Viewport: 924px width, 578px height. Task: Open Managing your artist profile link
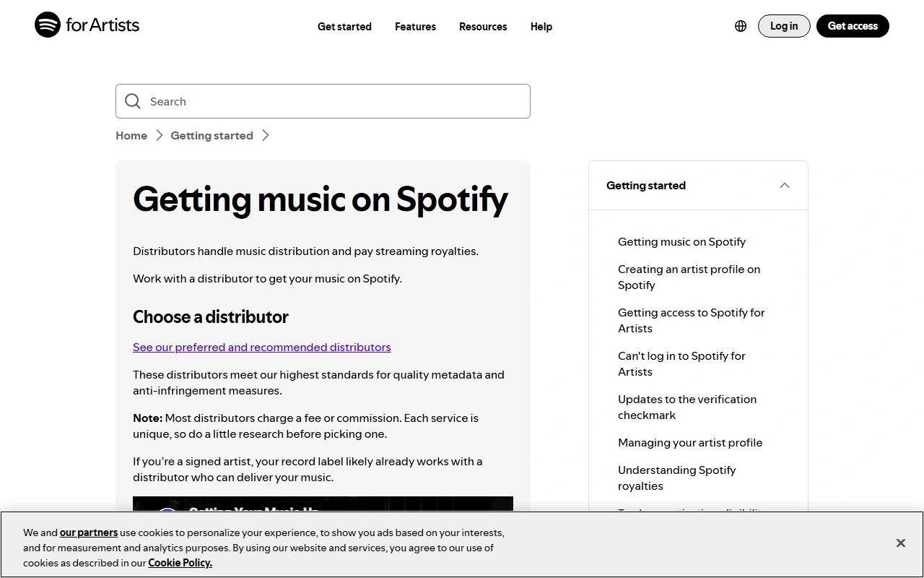[690, 443]
